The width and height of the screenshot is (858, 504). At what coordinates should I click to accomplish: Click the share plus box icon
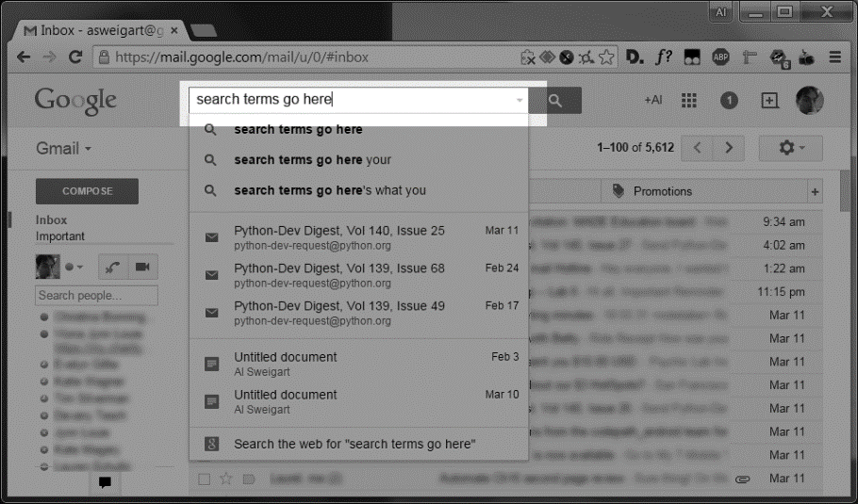click(x=770, y=101)
